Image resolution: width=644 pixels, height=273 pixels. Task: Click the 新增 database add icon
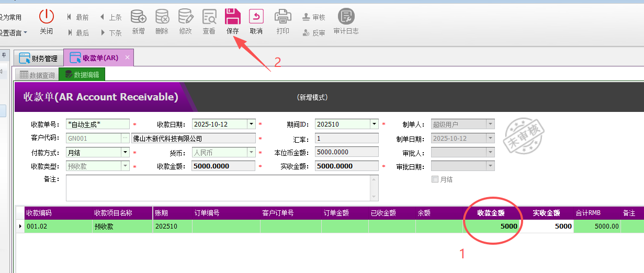pos(138,16)
